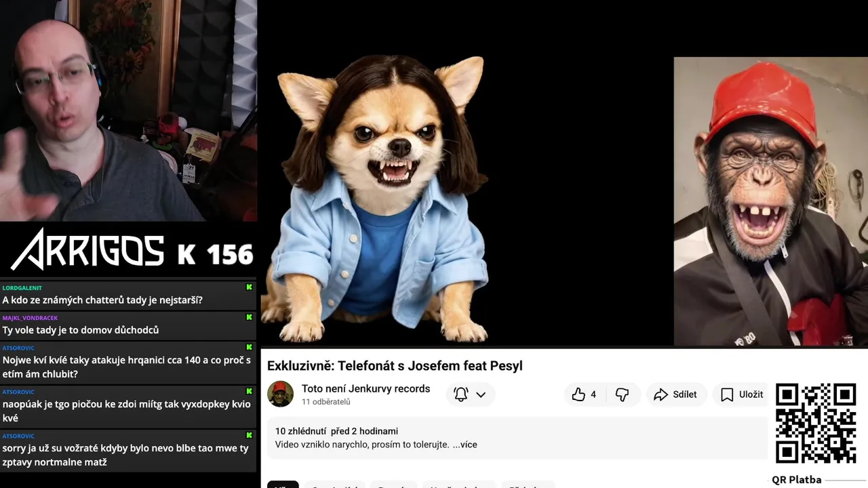Screen dimensions: 868x488
Task: Click the chat message starting with naopúak
Action: [127, 411]
